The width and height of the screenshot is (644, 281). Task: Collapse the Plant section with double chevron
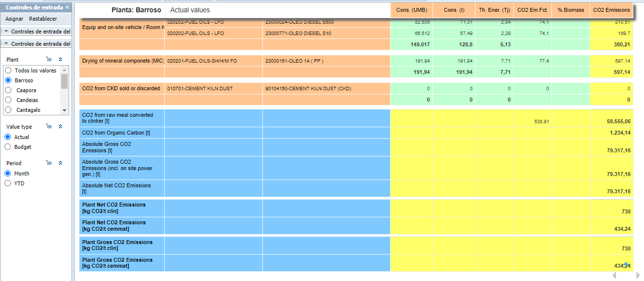[60, 59]
